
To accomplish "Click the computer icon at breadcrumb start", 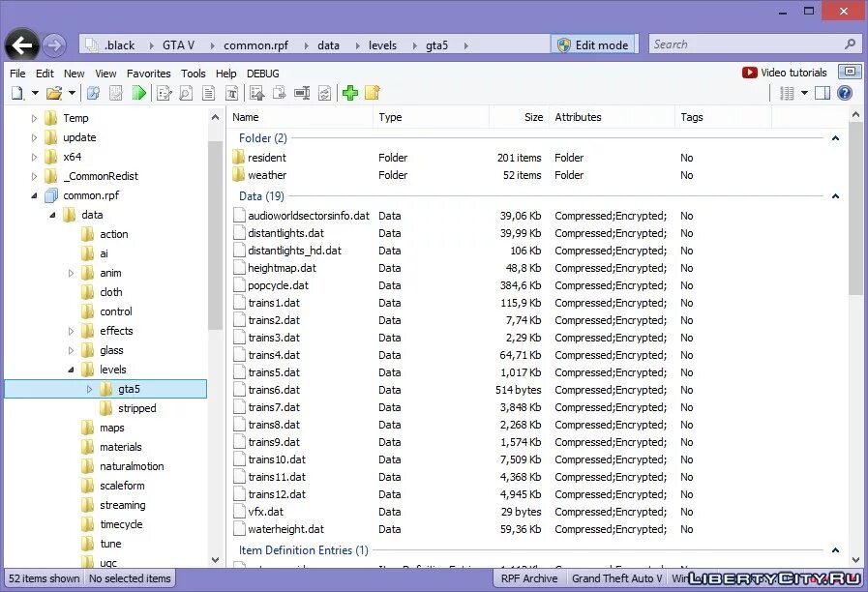I will 91,44.
